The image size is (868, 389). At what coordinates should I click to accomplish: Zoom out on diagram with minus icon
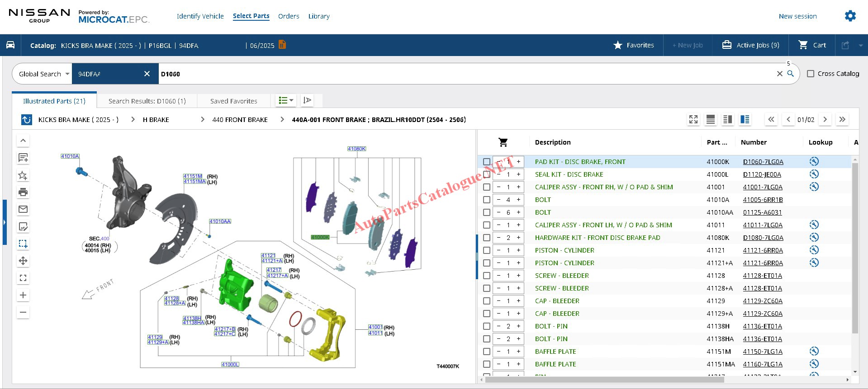(23, 312)
